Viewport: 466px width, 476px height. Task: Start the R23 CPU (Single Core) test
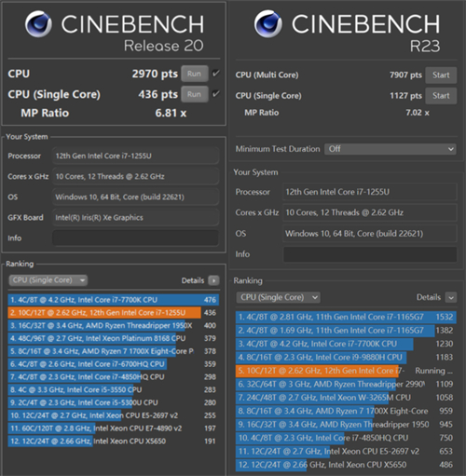pos(441,96)
